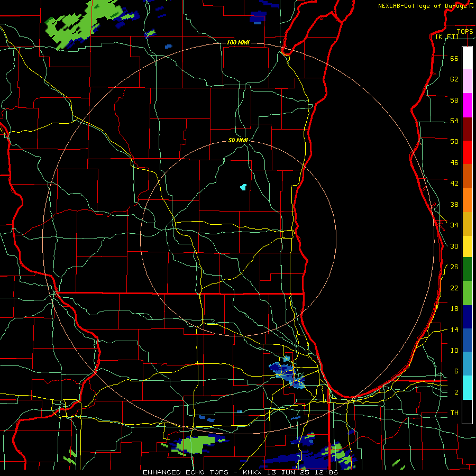Click the magenta legend color block
Viewport: 476px width, 476px height.
click(467, 105)
